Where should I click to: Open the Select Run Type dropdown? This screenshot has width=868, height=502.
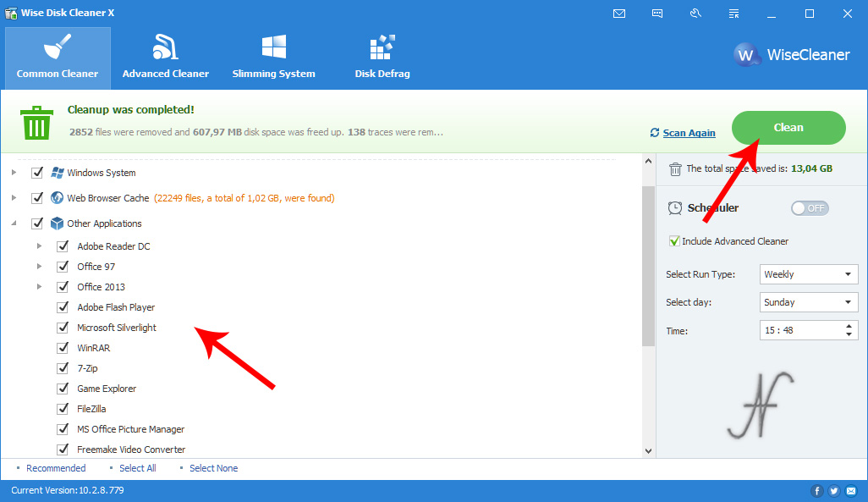tap(809, 274)
